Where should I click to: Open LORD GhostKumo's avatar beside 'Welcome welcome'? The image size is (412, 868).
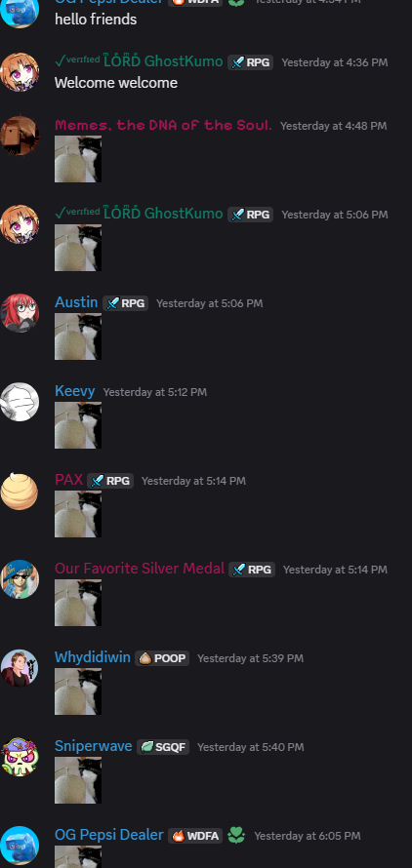pyautogui.click(x=20, y=72)
